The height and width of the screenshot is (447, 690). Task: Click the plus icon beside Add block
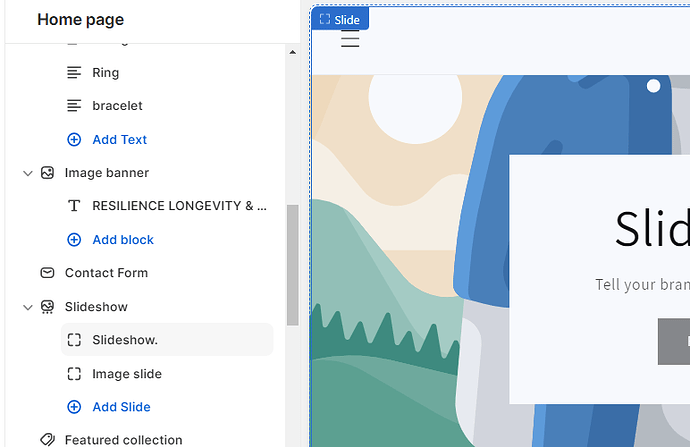click(x=74, y=240)
